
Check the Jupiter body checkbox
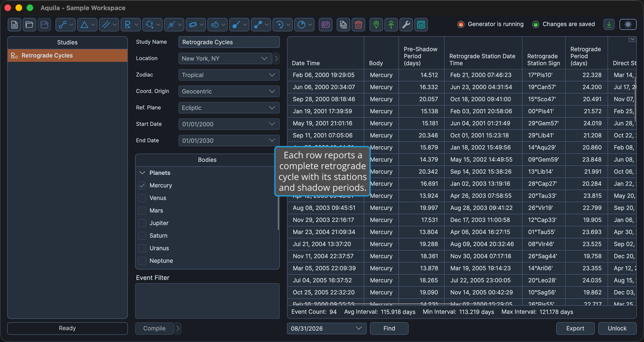[x=142, y=223]
